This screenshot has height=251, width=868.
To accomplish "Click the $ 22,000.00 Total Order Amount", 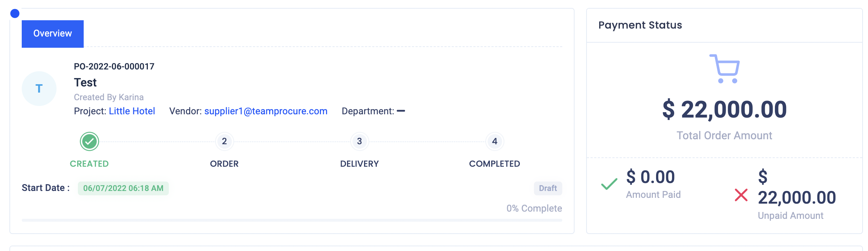I will pyautogui.click(x=725, y=110).
